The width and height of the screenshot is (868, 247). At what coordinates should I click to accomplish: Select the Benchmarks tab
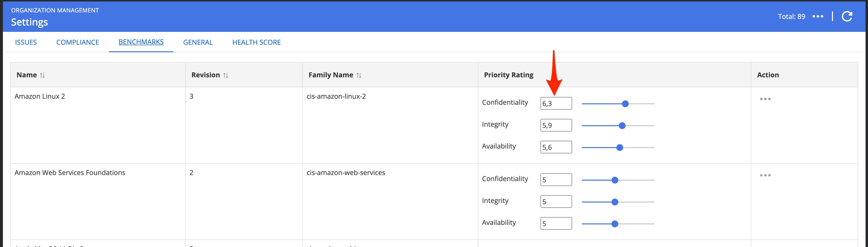click(141, 42)
